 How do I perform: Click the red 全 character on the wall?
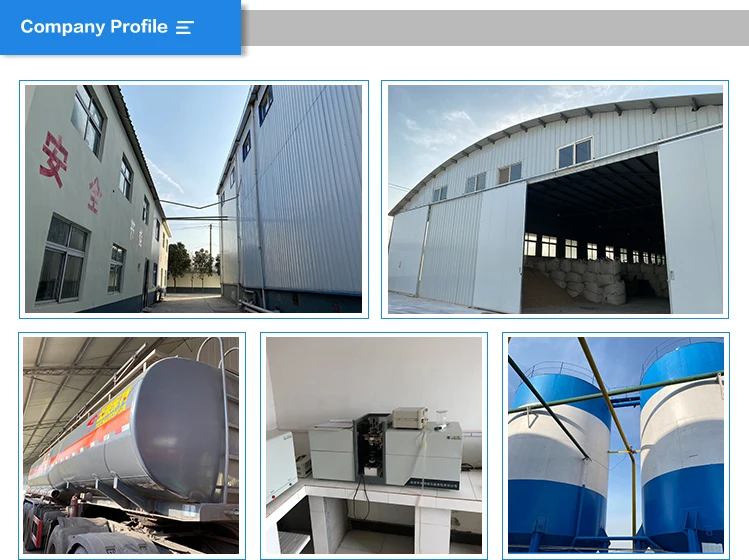[x=96, y=195]
